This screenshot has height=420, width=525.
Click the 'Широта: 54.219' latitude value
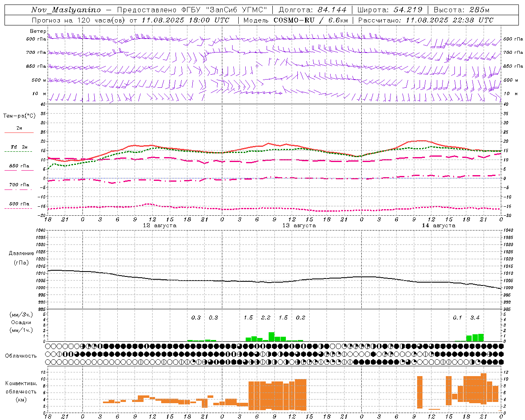pos(390,10)
